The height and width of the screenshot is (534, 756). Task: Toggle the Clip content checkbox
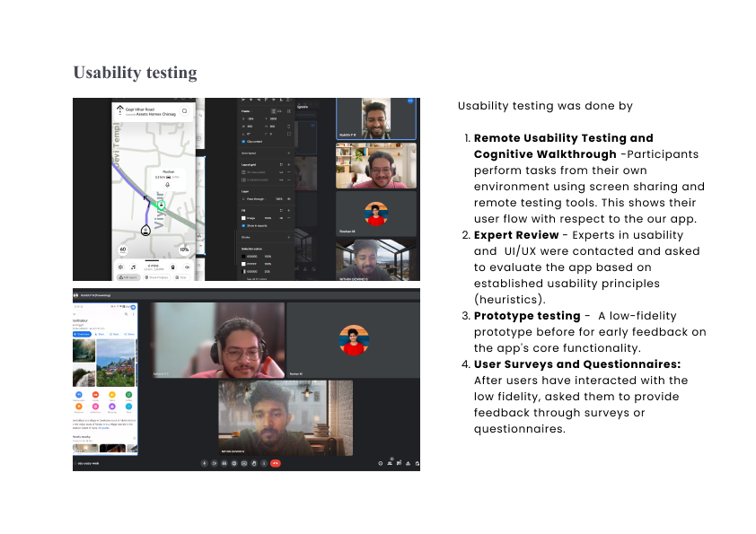243,142
